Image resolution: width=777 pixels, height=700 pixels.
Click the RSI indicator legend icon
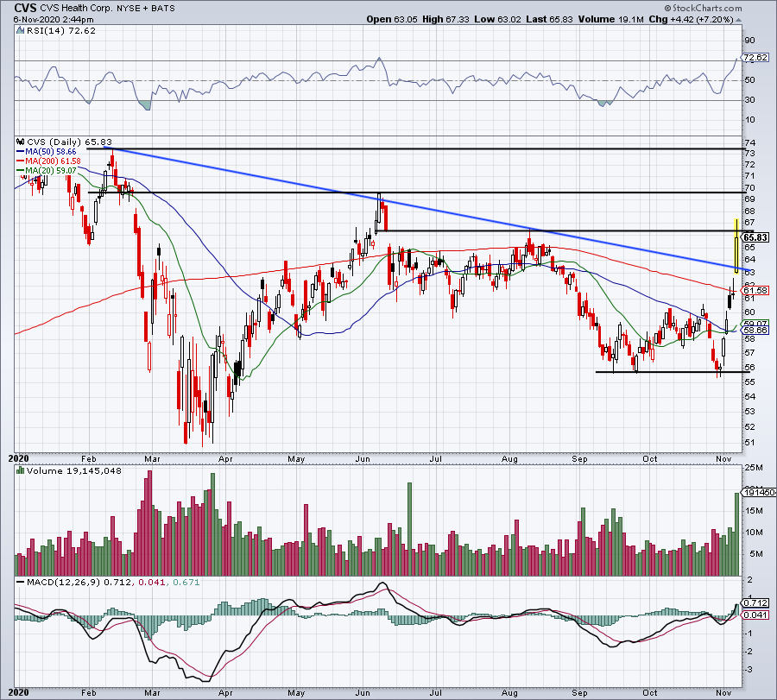pyautogui.click(x=20, y=31)
